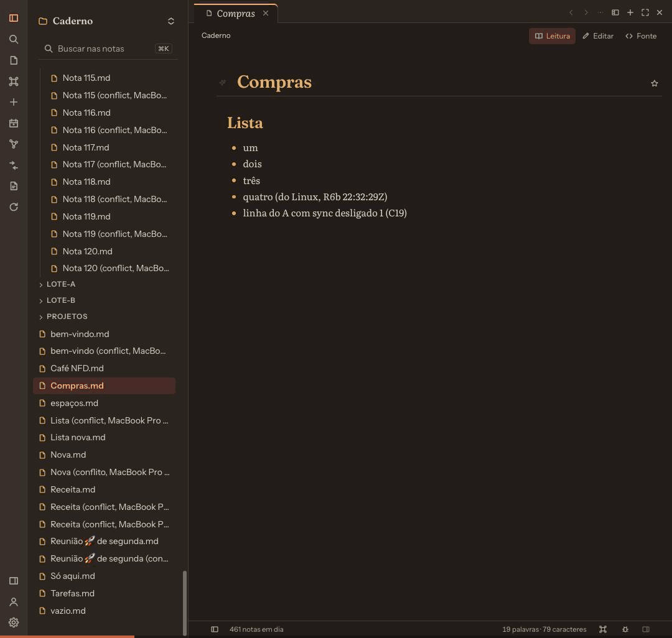Screen dimensions: 672x638
Task: Open settings gear icon
Action: click(14, 622)
